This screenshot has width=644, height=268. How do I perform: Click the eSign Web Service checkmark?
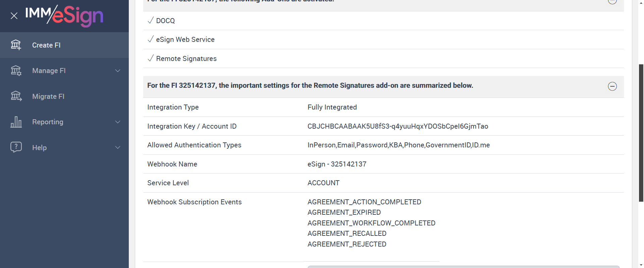click(x=151, y=39)
